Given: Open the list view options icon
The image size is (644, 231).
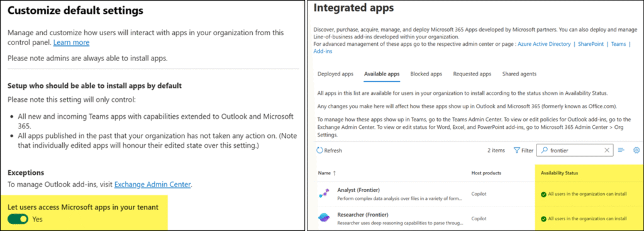Looking at the screenshot, I should pos(621,150).
